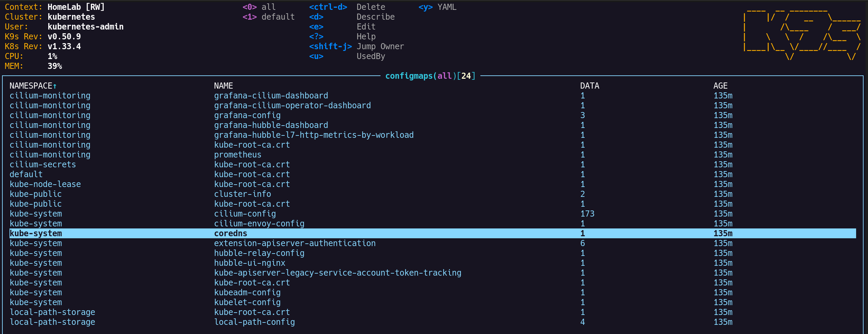Select kube-root-ca.crt in default namespace
This screenshot has width=868, height=334.
coord(432,174)
